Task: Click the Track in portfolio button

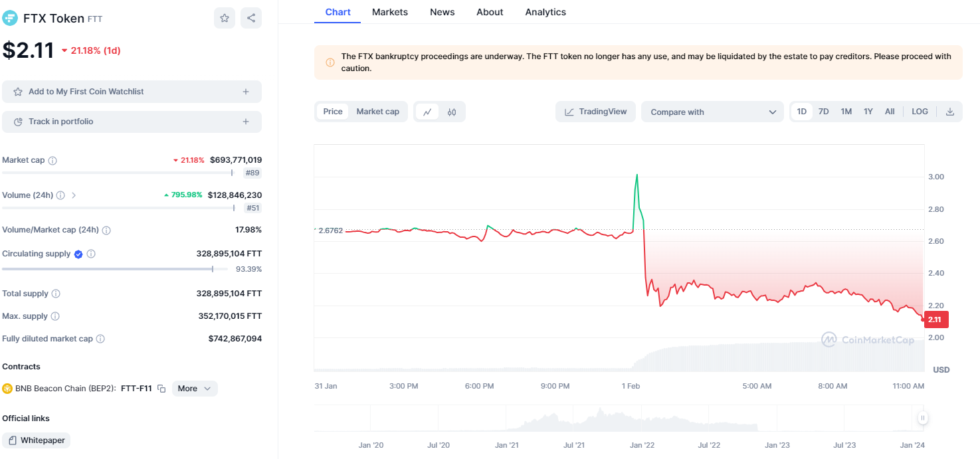Action: [132, 122]
